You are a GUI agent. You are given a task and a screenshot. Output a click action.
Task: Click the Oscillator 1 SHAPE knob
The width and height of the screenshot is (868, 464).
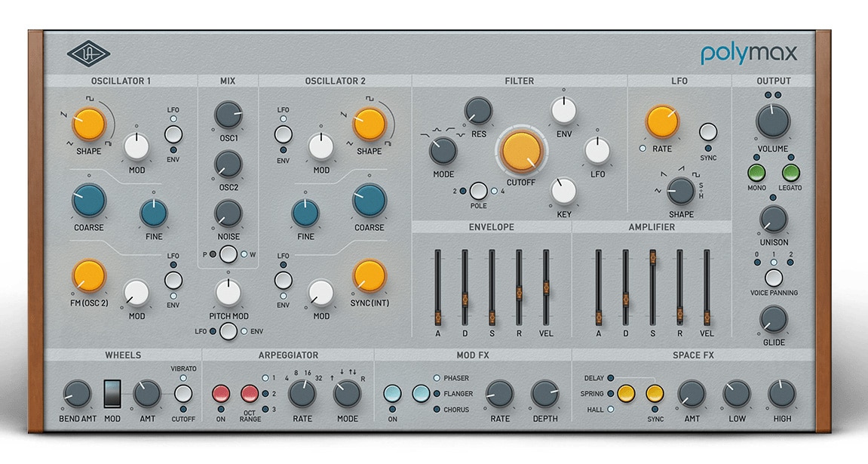(x=89, y=124)
